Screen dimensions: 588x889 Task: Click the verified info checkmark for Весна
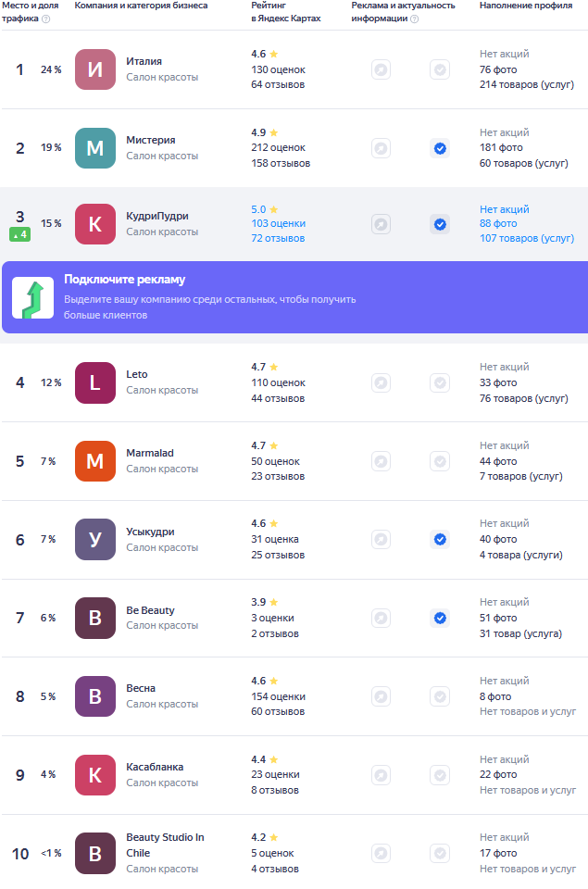tap(440, 696)
